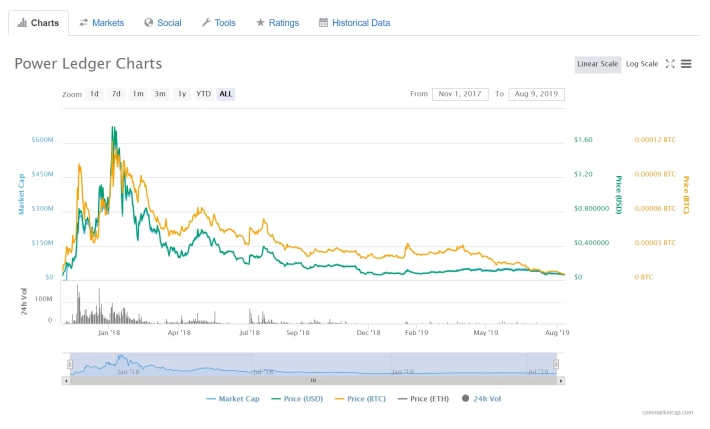Click the From date field Nov 1, 2017
The width and height of the screenshot is (710, 429).
tap(460, 94)
